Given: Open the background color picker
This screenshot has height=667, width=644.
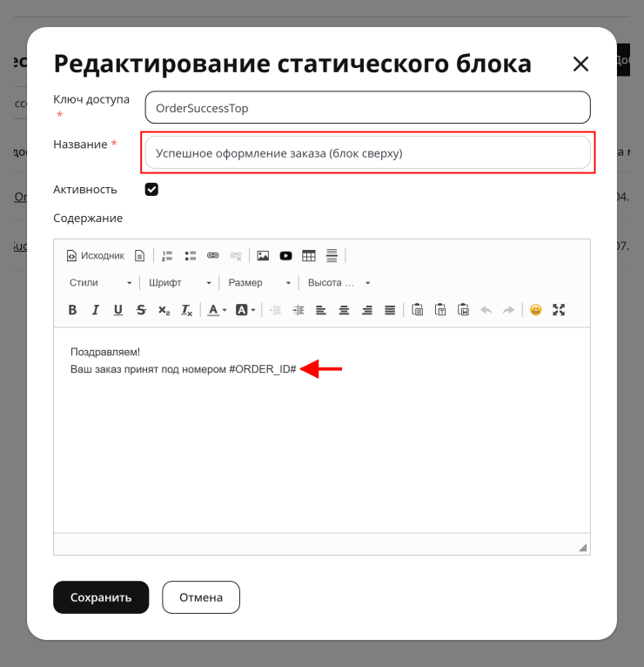Looking at the screenshot, I should coord(245,310).
